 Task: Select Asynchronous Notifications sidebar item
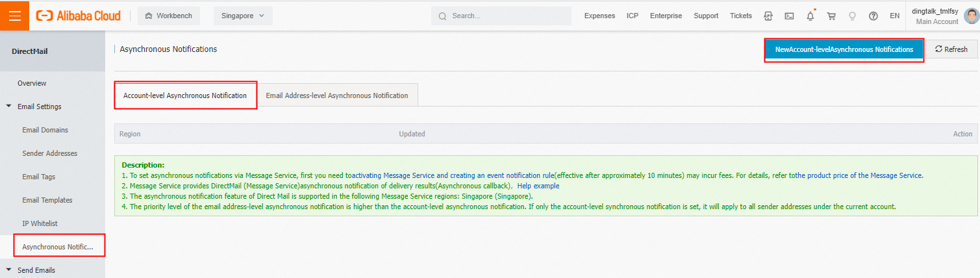click(57, 247)
